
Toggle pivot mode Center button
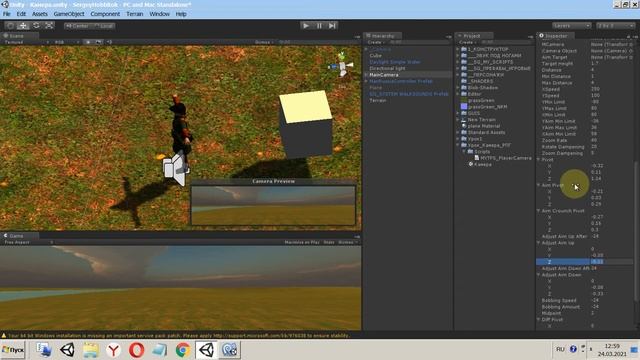click(78, 26)
